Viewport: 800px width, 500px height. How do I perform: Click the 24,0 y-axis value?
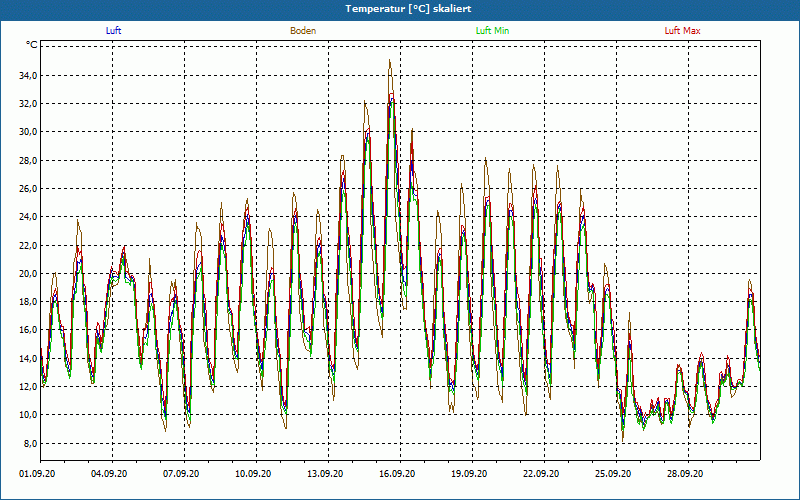pos(27,217)
